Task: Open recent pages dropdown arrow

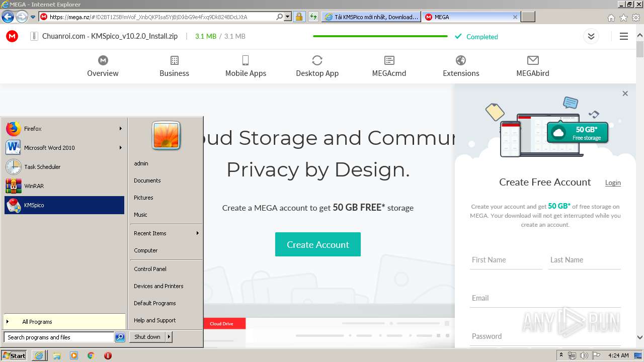Action: click(33, 17)
